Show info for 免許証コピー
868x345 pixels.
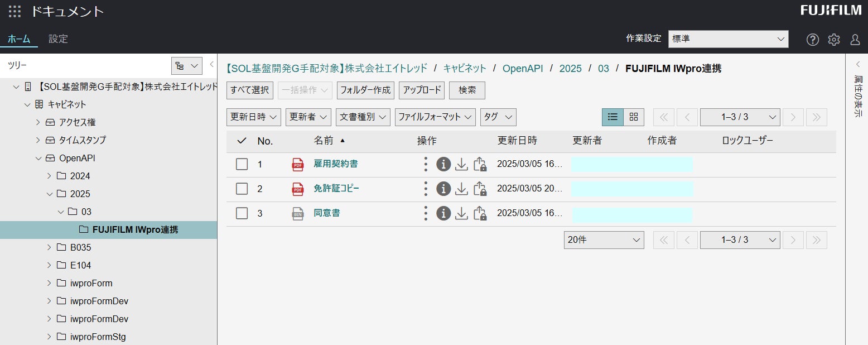[x=443, y=189]
